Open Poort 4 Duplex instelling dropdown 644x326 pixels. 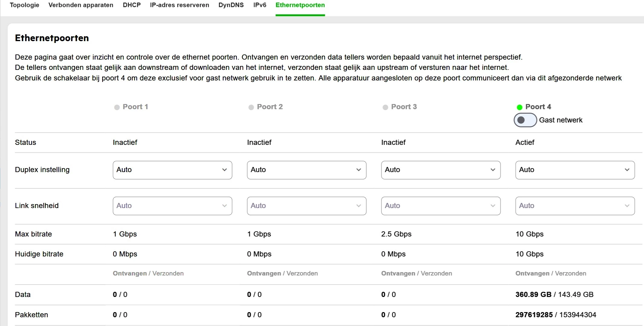point(575,170)
